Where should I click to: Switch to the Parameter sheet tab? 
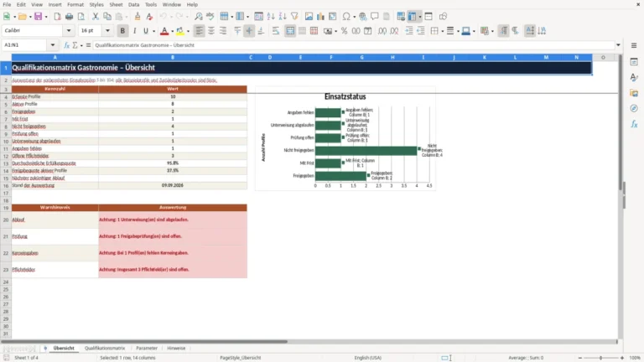tap(147, 348)
